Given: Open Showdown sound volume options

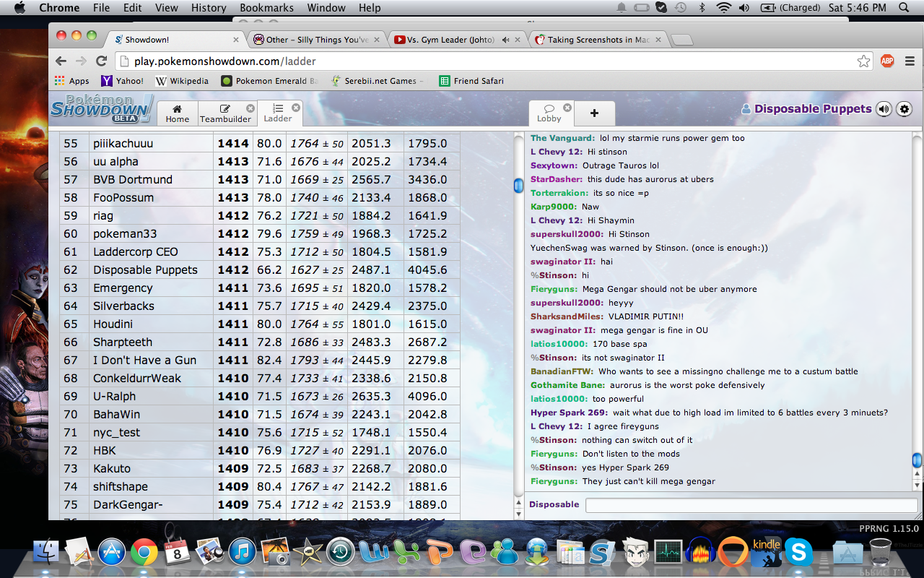Looking at the screenshot, I should [x=884, y=109].
